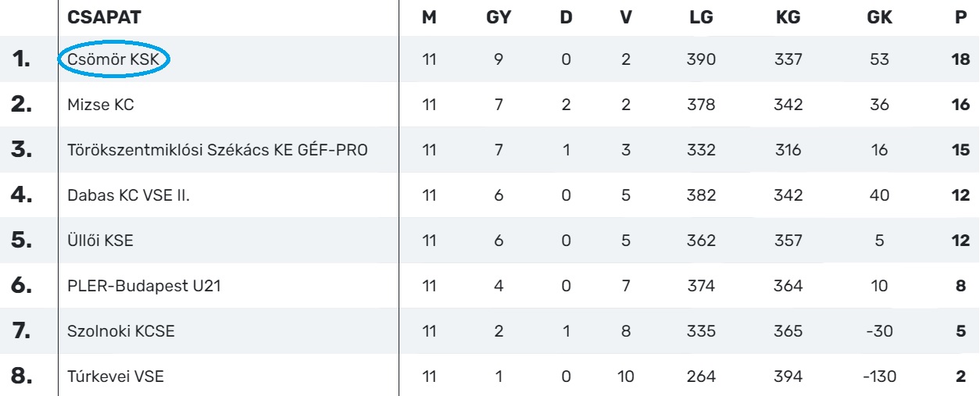
Task: Click the D draws column header
Action: click(566, 17)
